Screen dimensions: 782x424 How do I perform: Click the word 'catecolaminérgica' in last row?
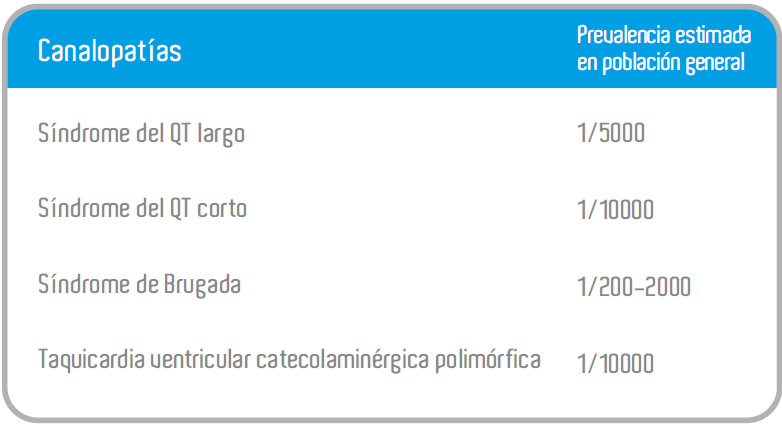click(x=343, y=361)
